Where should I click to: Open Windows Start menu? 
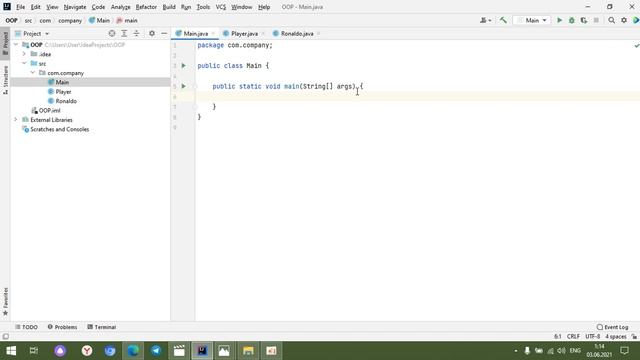(x=11, y=351)
